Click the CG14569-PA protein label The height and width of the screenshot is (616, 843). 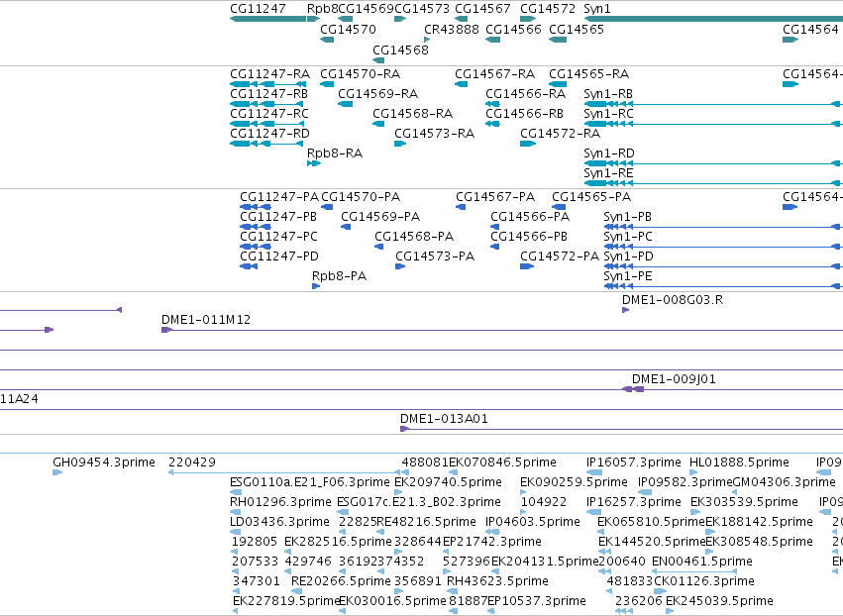tap(380, 217)
